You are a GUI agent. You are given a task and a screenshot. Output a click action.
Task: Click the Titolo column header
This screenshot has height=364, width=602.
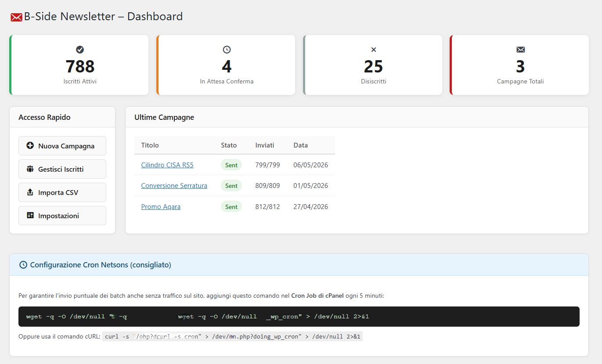coord(150,145)
